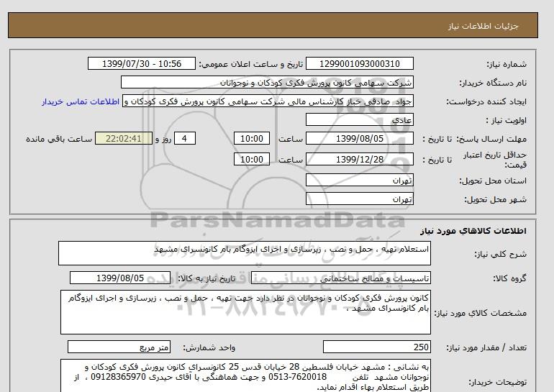Select the نام دستگاه خریدار field
Viewport: 554px width, 392px height.
267,82
